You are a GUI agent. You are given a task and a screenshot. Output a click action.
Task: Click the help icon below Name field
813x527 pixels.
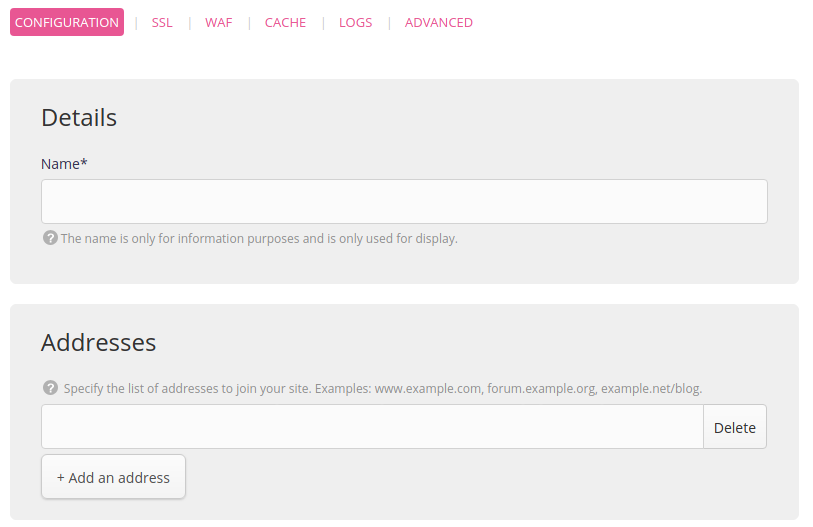click(50, 238)
